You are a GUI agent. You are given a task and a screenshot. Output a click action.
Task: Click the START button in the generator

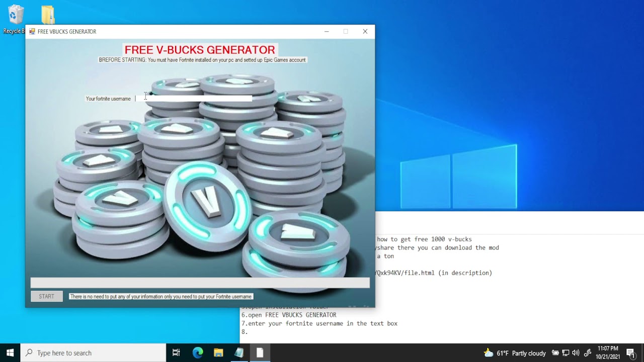(46, 297)
